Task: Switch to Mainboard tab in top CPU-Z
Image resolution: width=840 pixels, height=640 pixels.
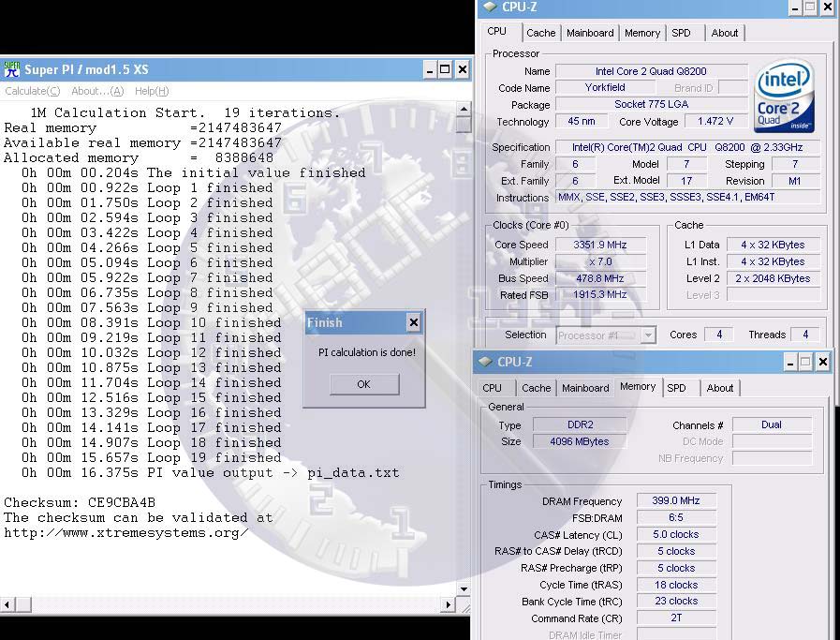Action: pos(590,33)
